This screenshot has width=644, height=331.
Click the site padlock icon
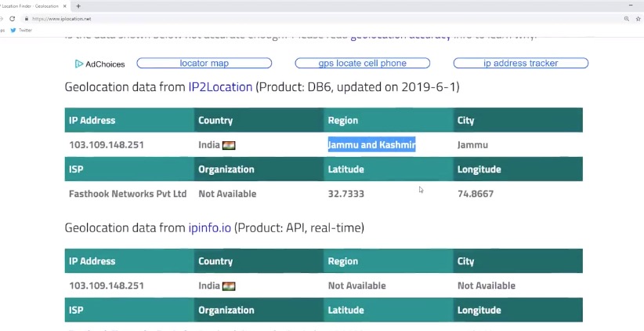click(x=27, y=18)
